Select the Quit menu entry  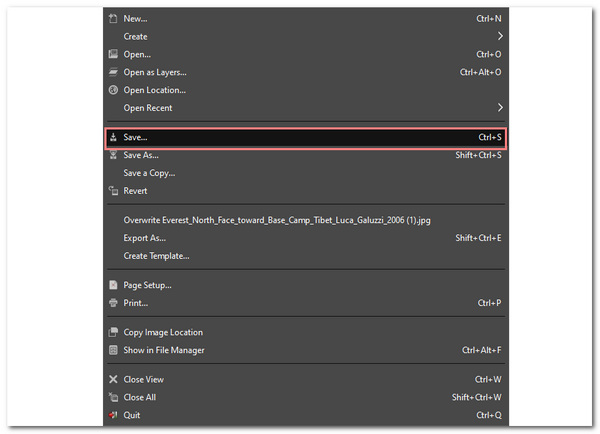tap(306, 415)
